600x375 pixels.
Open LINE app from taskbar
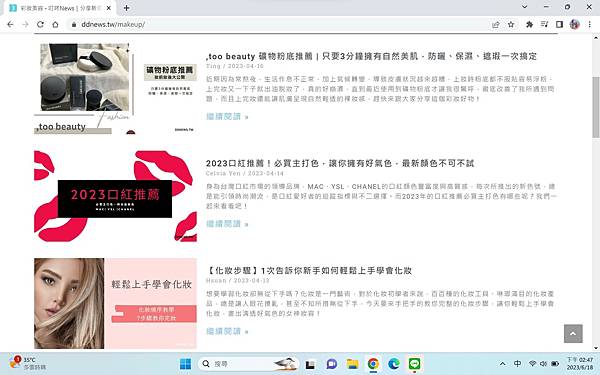coord(414,364)
